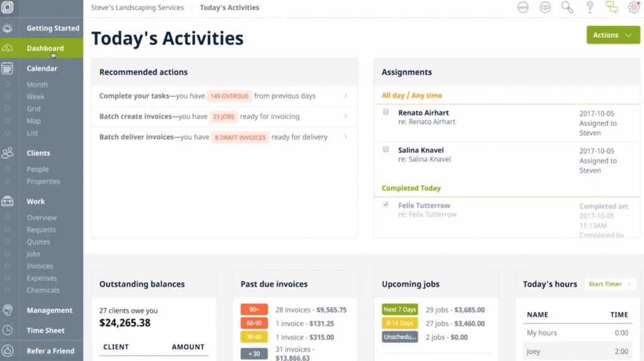Go to Quotes in the sidebar
Screen dimensions: 644x361
(38, 242)
